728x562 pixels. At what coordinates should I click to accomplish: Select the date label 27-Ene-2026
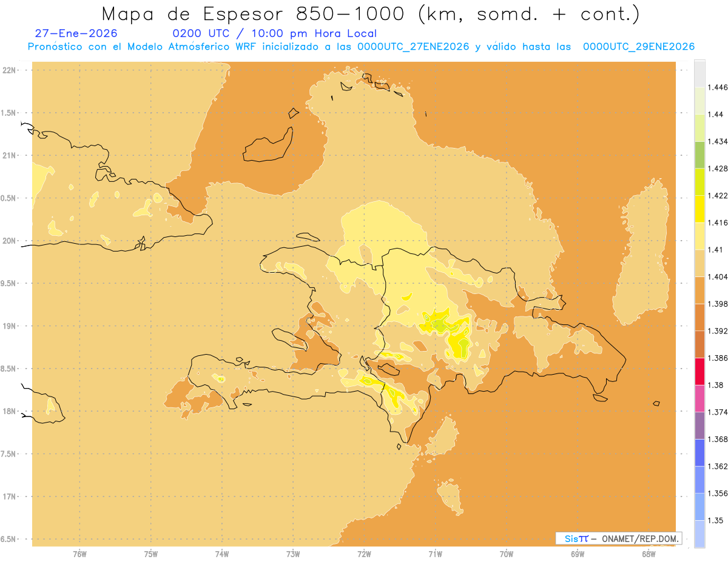(76, 33)
